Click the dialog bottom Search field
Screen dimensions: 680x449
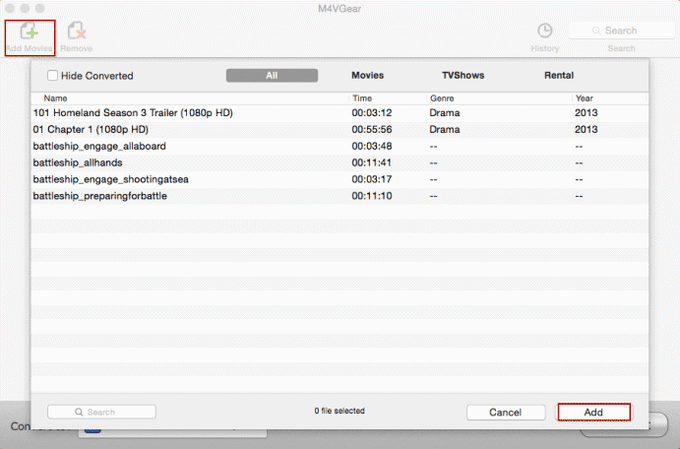101,412
